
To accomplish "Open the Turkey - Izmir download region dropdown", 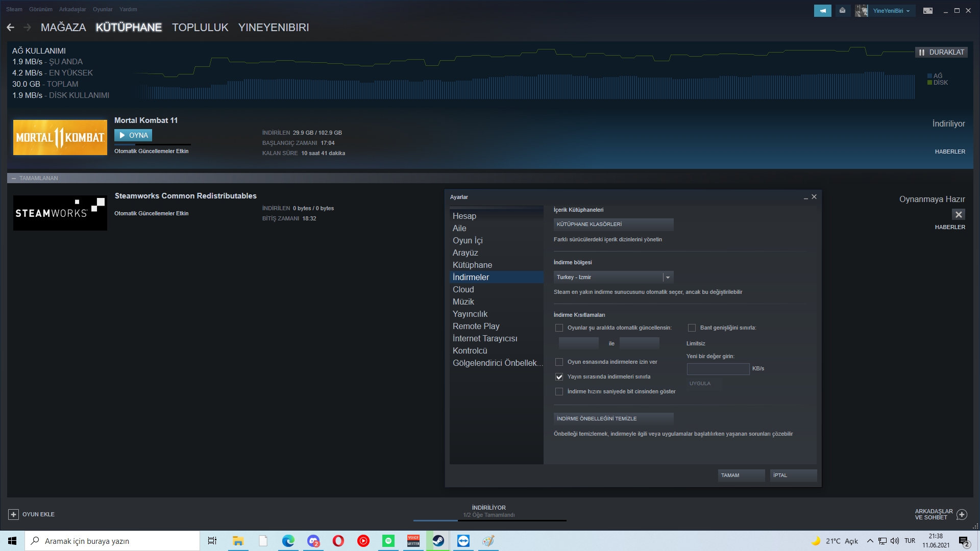I will (x=614, y=277).
